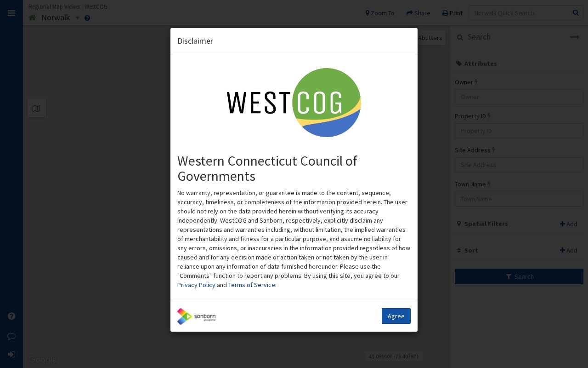Click the sign-in arrow icon
588x368 pixels.
(x=11, y=355)
